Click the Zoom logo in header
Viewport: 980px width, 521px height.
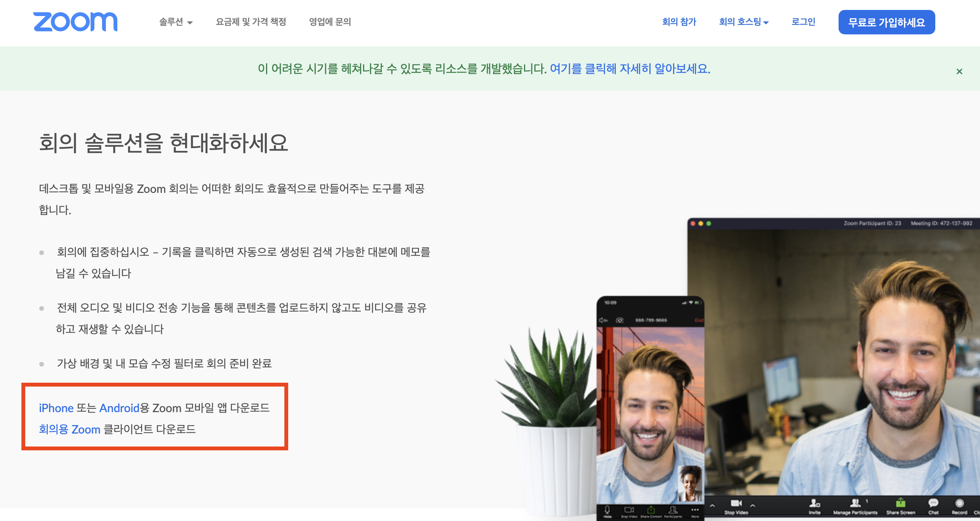(x=75, y=21)
